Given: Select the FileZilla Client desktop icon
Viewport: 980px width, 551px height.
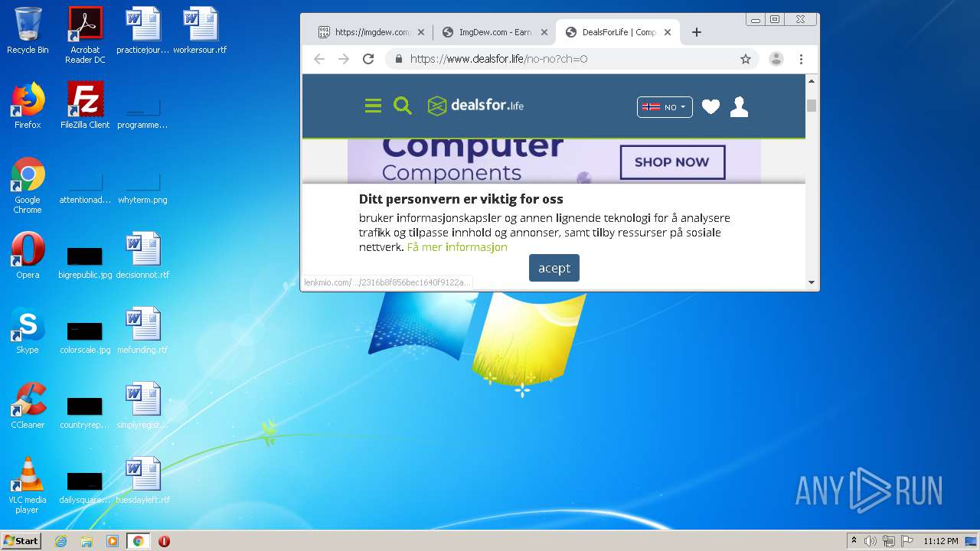Looking at the screenshot, I should click(x=85, y=106).
